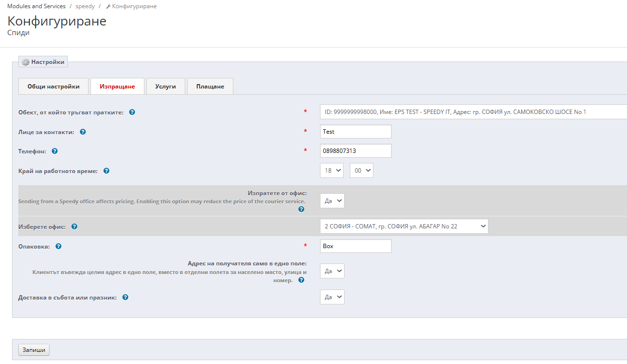This screenshot has height=364, width=627.
Task: Open the single-field recipient address Да dropdown
Action: [x=333, y=271]
